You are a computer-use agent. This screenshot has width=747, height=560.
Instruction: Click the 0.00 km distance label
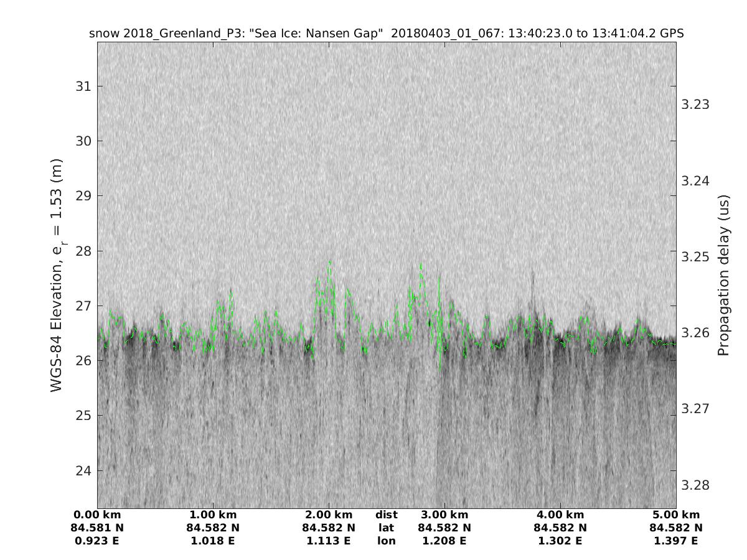(97, 515)
